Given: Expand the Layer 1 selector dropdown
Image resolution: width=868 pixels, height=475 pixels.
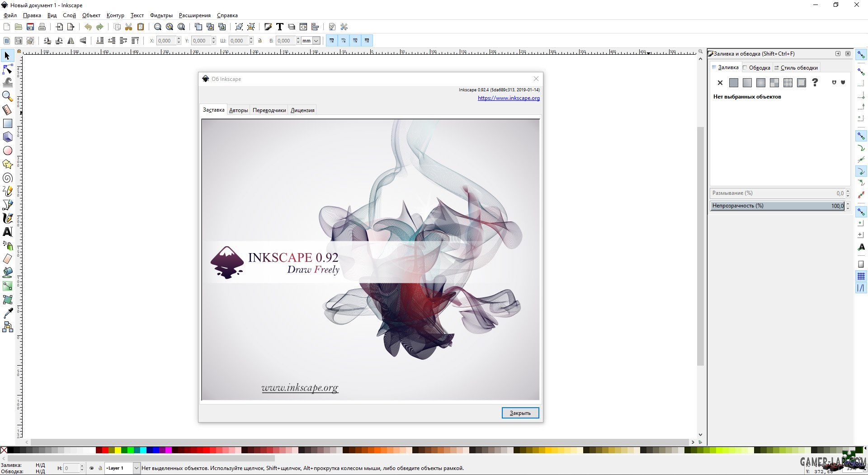Looking at the screenshot, I should click(x=137, y=468).
